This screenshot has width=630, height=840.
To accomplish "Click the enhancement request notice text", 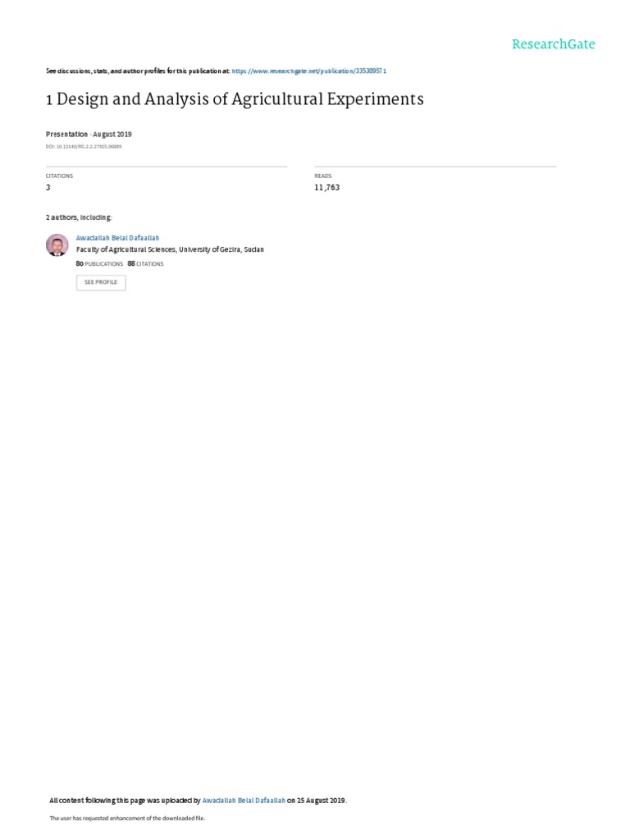I will point(127,818).
